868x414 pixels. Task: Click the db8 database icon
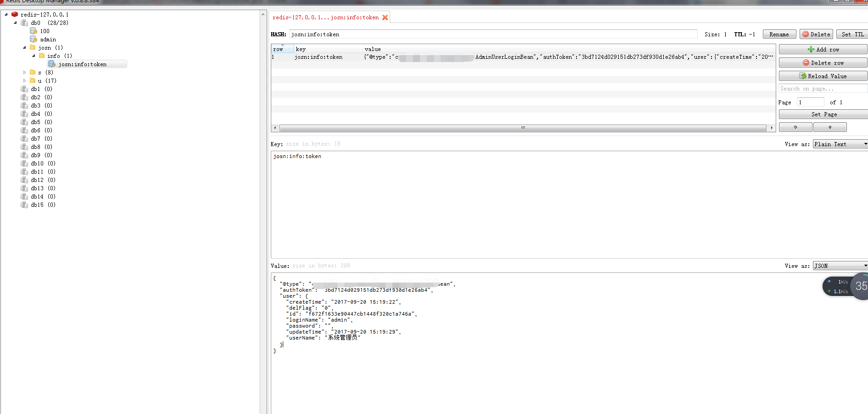[24, 147]
